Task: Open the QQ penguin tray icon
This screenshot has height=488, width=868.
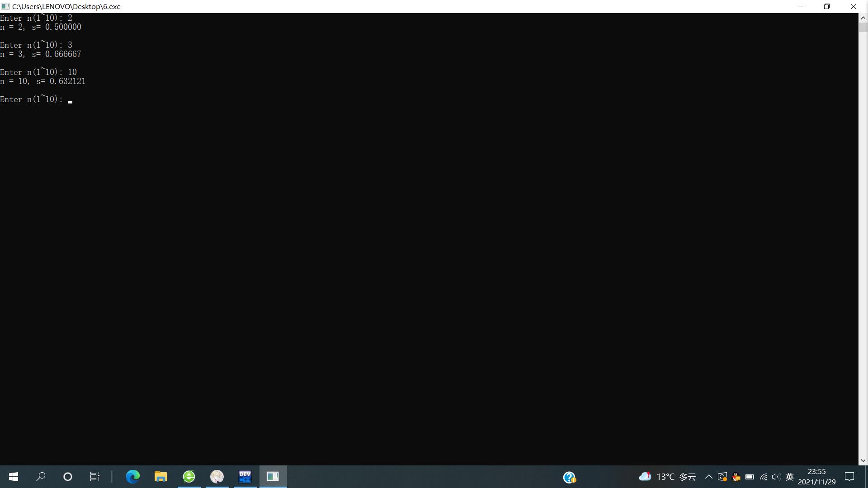Action: 736,477
